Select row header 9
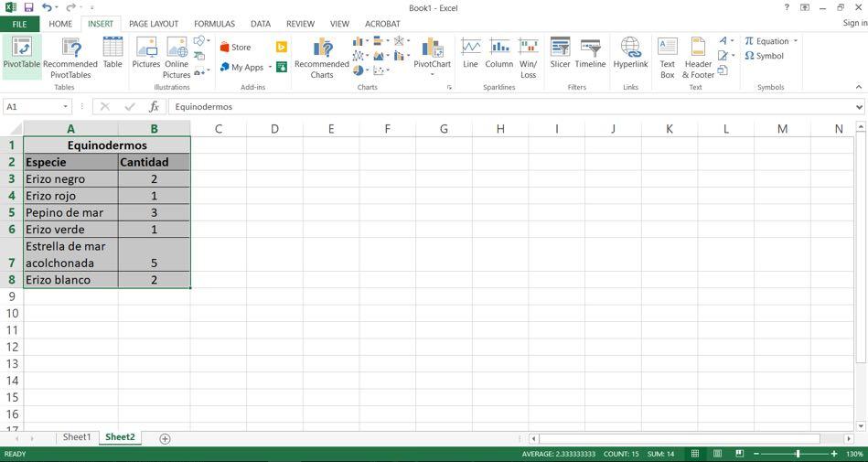This screenshot has height=462, width=868. coord(12,296)
